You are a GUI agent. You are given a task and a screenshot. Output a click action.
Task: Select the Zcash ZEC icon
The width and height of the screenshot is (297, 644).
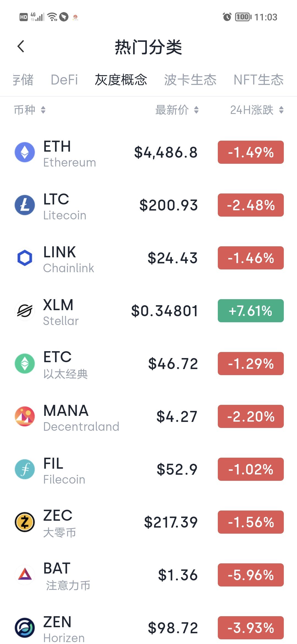pyautogui.click(x=25, y=522)
